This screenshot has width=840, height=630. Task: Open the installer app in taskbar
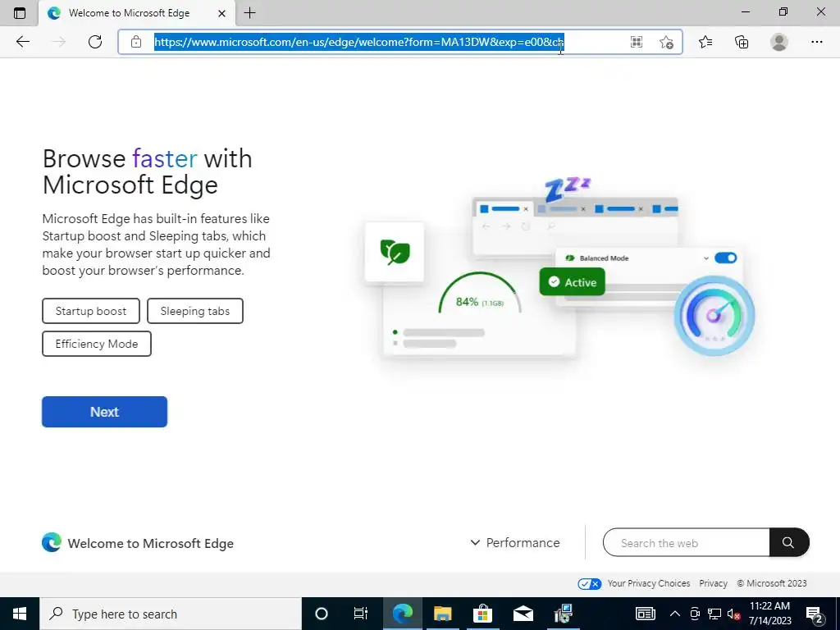(x=563, y=614)
